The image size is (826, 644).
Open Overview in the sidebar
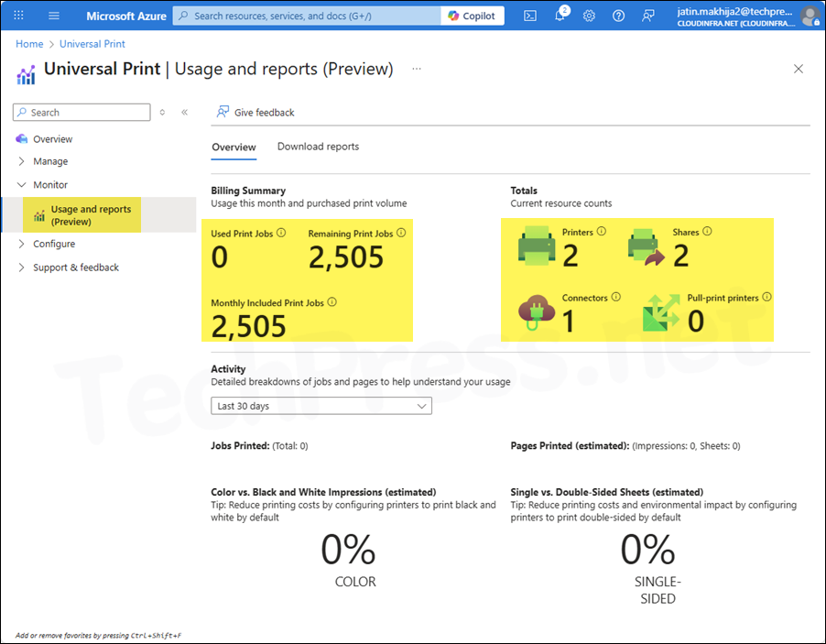[x=53, y=139]
